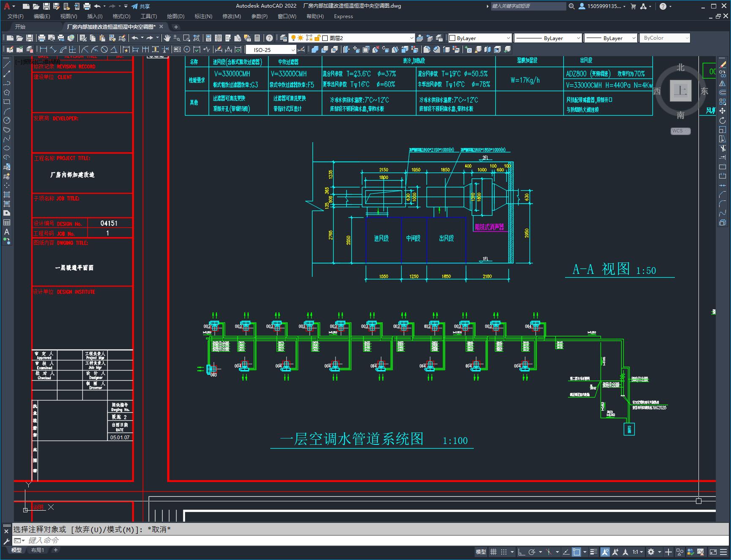Image resolution: width=731 pixels, height=560 pixels.
Task: Open status bar customization menu icon
Action: click(723, 552)
